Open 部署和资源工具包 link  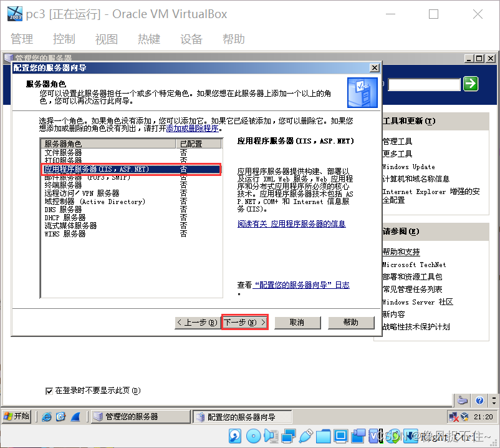(x=412, y=276)
